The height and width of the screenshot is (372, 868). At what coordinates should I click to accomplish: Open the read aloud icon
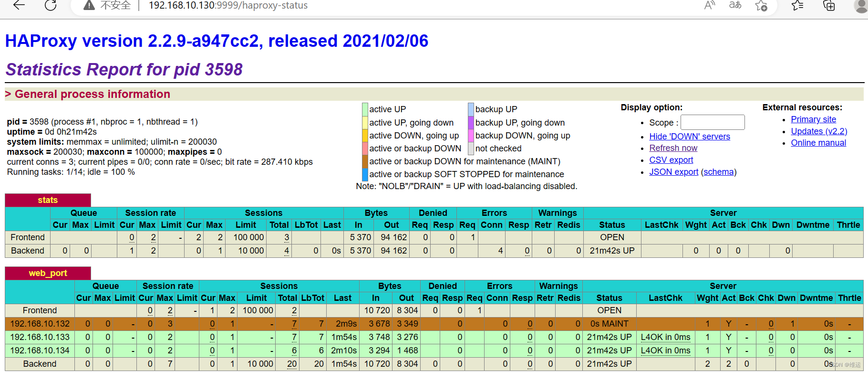(710, 5)
